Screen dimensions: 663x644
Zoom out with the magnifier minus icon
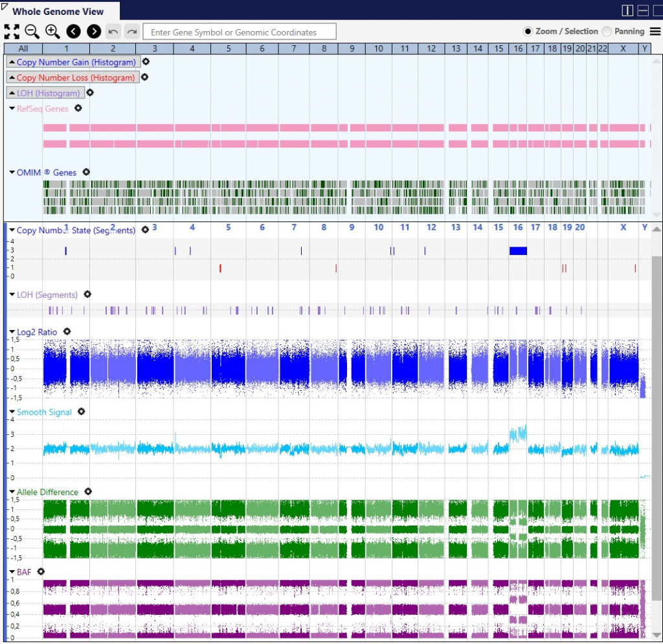coord(32,32)
